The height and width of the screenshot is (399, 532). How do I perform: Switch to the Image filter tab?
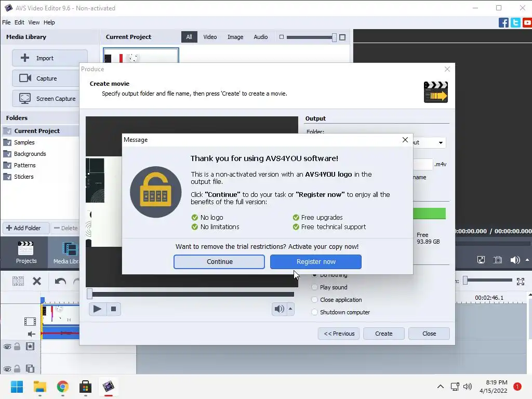[235, 37]
